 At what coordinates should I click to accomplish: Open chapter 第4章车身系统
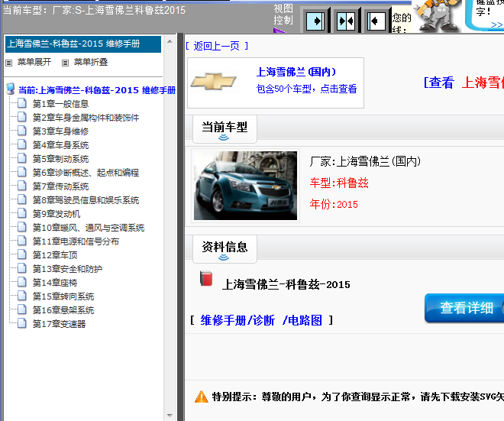60,145
